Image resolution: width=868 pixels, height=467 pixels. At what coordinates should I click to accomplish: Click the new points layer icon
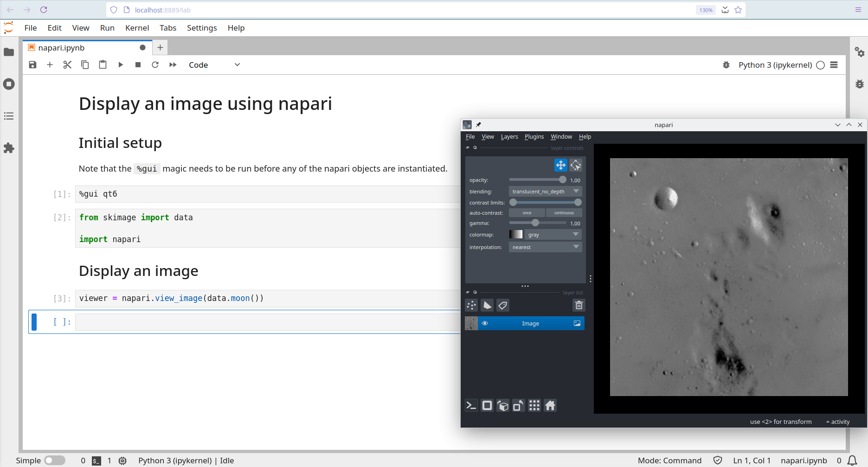471,305
